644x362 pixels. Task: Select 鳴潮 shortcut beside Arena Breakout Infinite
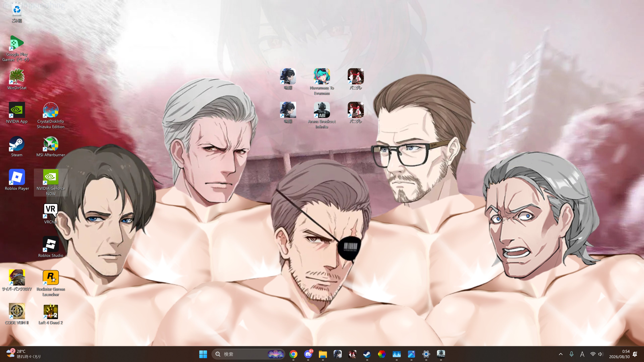coord(288,113)
